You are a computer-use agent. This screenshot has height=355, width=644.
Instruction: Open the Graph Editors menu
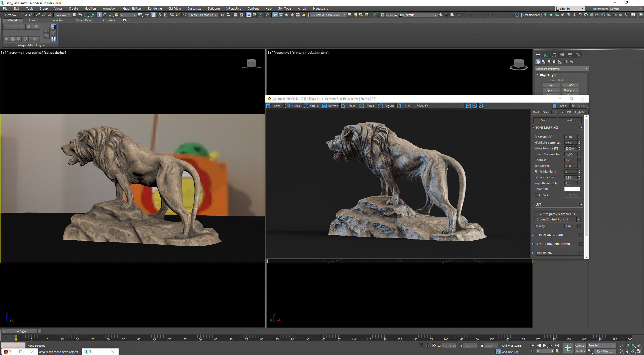132,9
